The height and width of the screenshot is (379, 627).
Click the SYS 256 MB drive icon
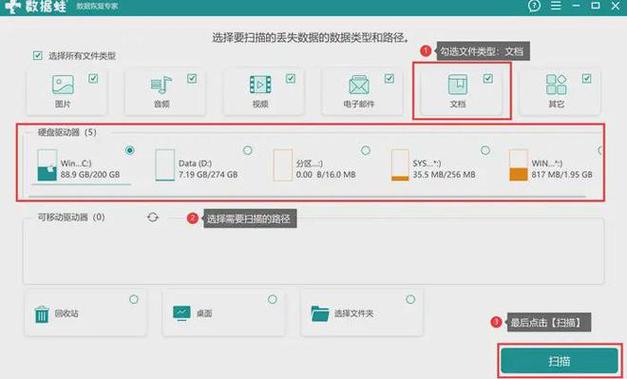coord(400,165)
